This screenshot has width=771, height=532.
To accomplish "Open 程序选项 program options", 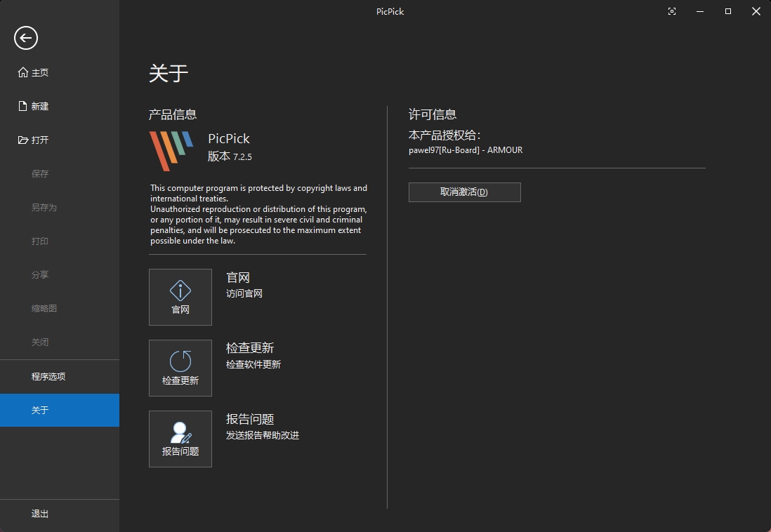I will (x=60, y=377).
